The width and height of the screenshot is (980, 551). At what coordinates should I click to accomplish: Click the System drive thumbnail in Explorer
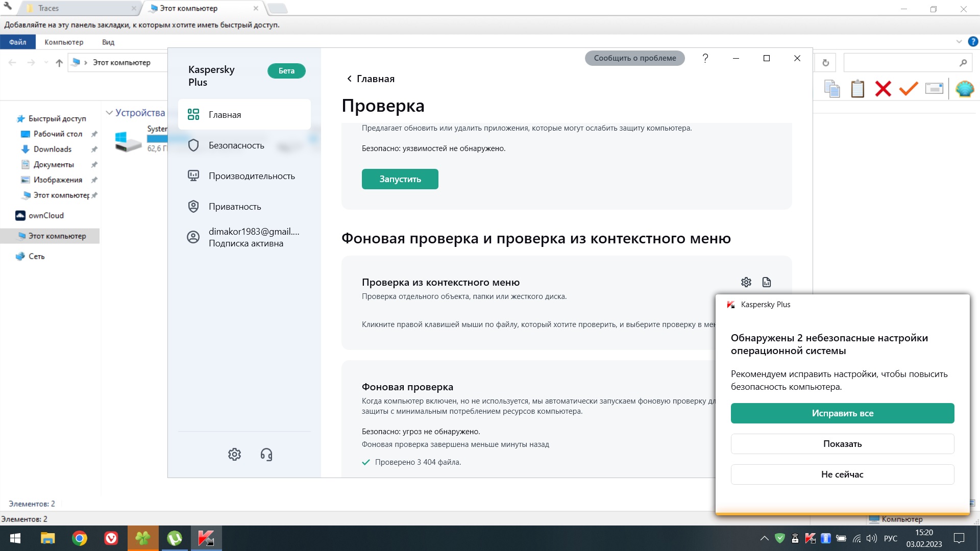click(x=129, y=141)
